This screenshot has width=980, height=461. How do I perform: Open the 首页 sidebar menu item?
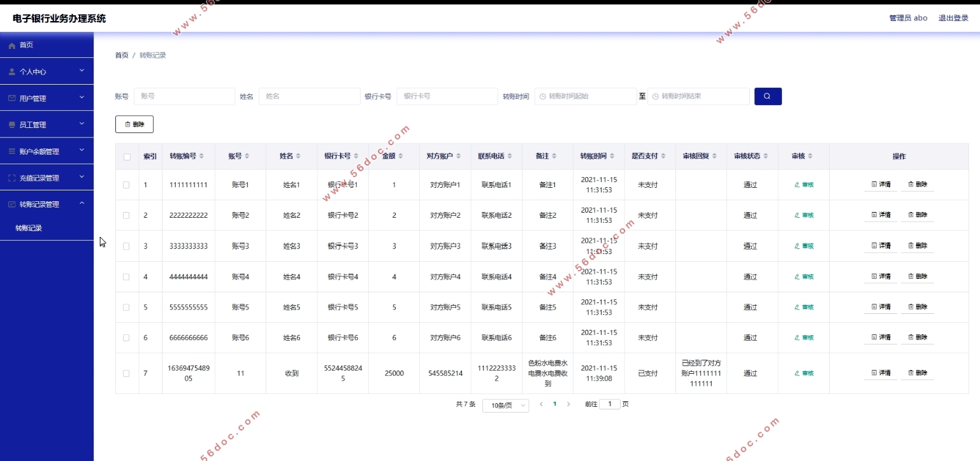pos(47,45)
